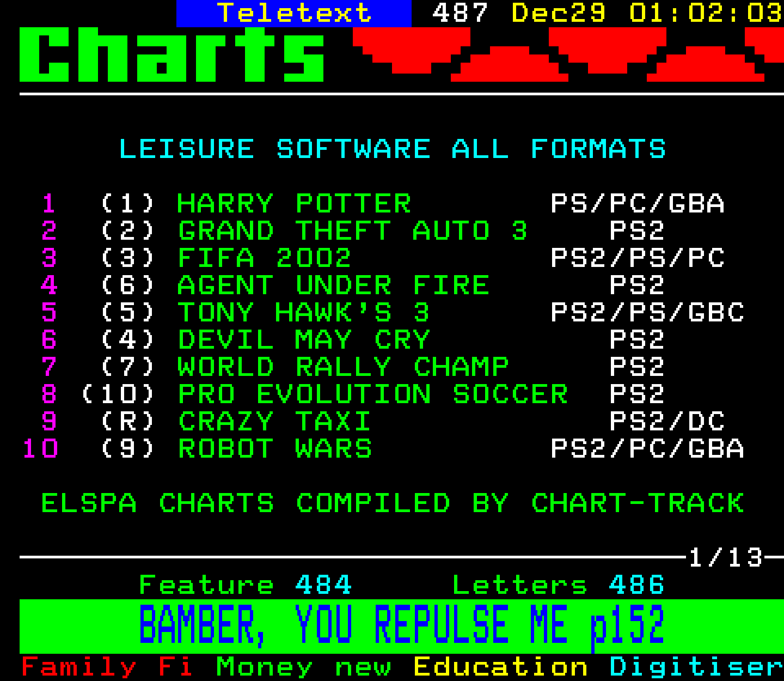784x681 pixels.
Task: Click the PS2/PS/GBC format for Tony Hawk's 3
Action: tap(647, 313)
